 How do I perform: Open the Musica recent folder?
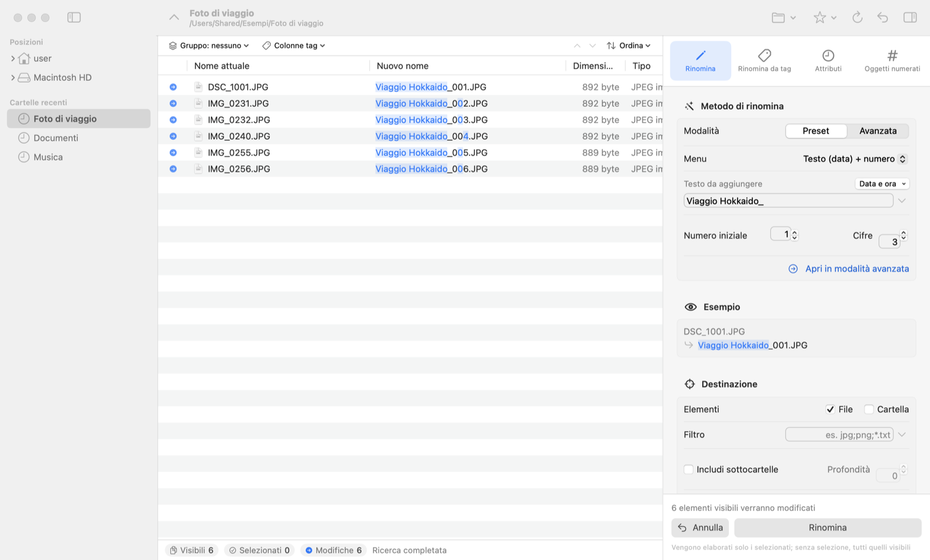click(78, 157)
